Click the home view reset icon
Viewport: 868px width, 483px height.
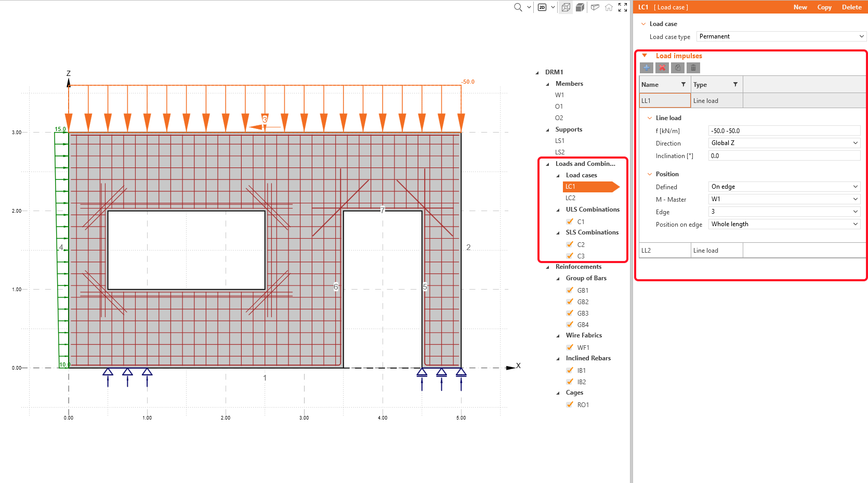(609, 7)
